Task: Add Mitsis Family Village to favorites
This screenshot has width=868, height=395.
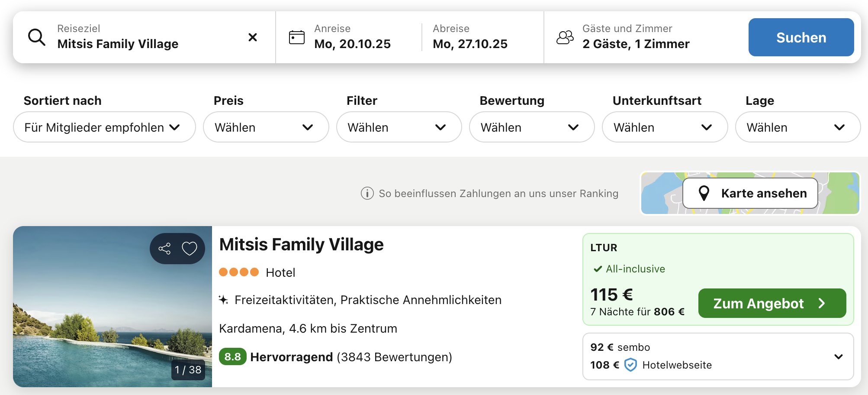Action: click(190, 249)
